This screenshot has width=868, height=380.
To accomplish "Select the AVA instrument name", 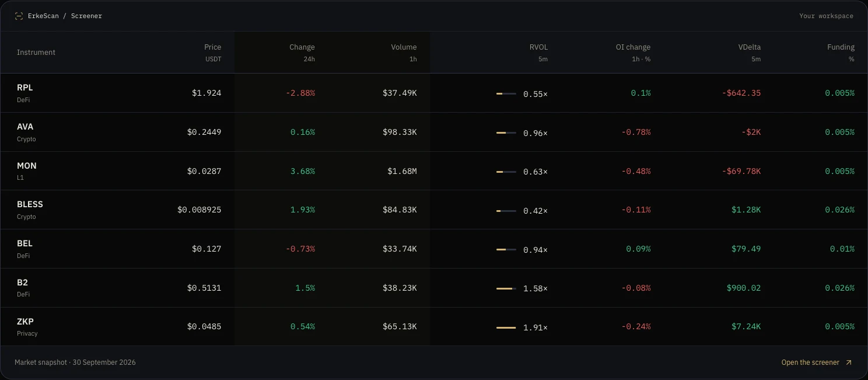I will click(x=25, y=127).
